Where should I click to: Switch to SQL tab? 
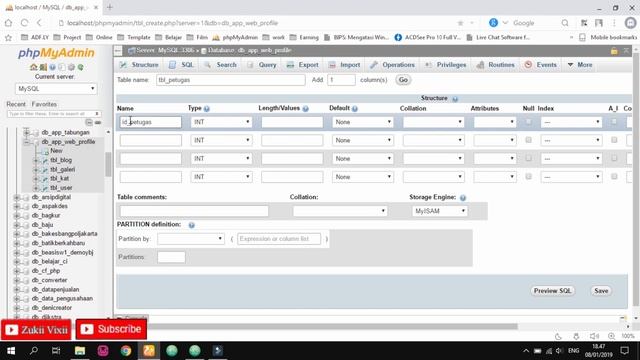pos(182,65)
